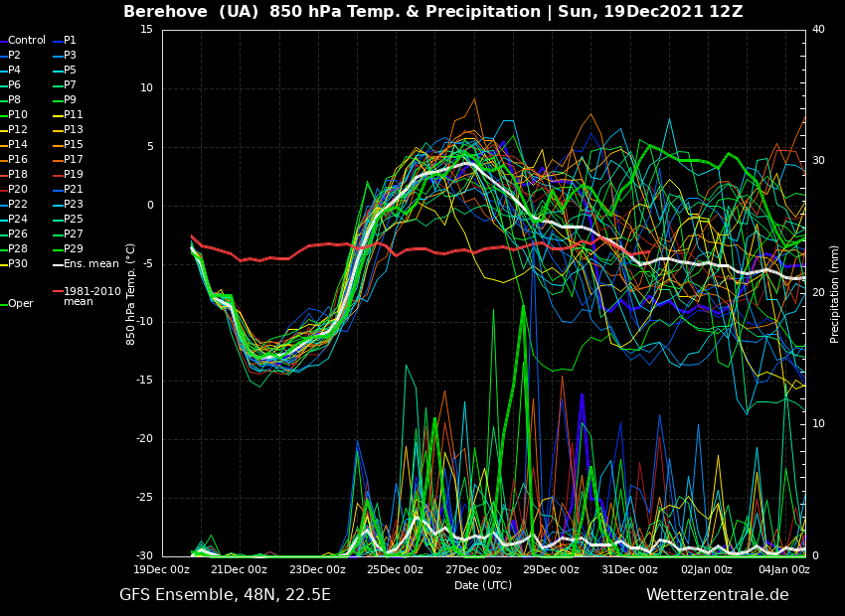
Task: Click the Date (UTC) axis label
Action: pos(483,585)
